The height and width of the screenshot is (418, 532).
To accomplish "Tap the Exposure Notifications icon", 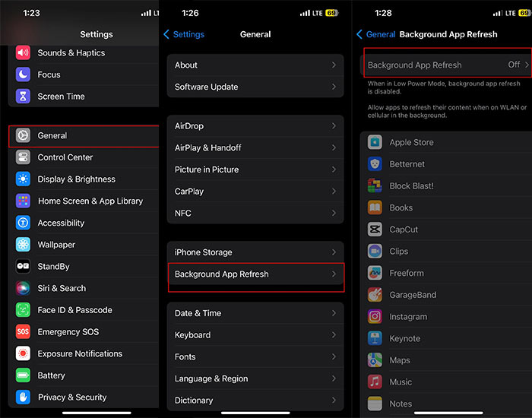I will coord(23,353).
